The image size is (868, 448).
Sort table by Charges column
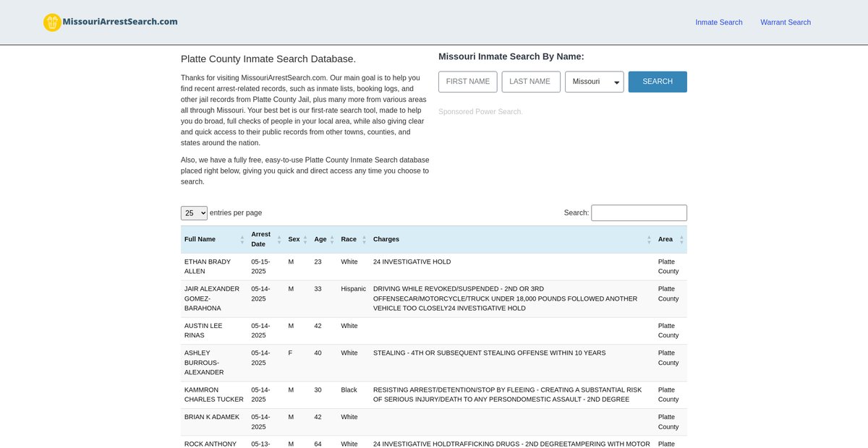coord(386,239)
